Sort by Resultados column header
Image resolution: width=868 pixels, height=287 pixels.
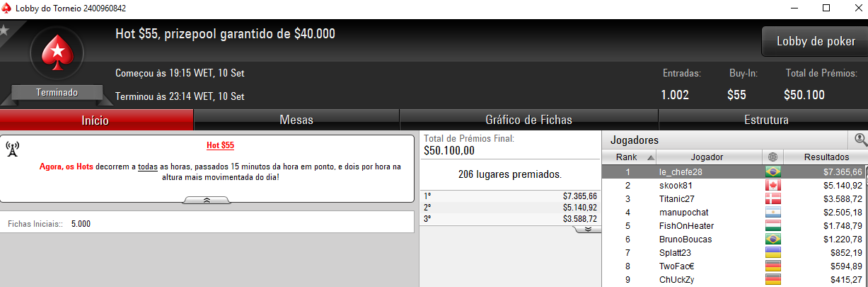tap(826, 157)
